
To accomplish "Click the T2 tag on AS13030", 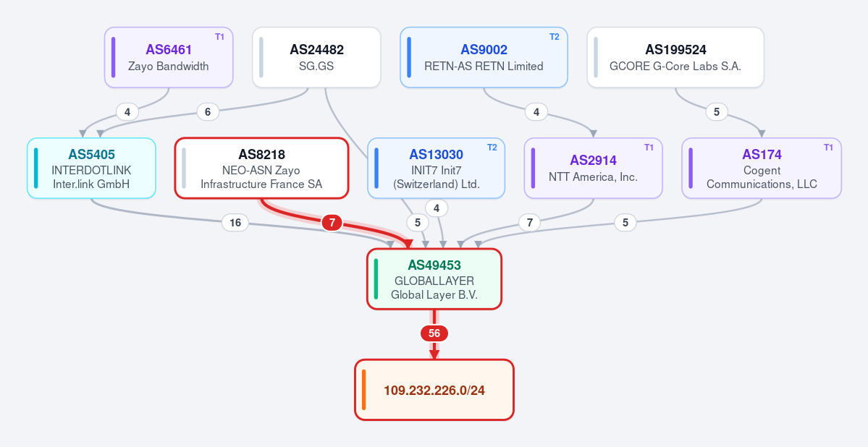I will [x=492, y=148].
